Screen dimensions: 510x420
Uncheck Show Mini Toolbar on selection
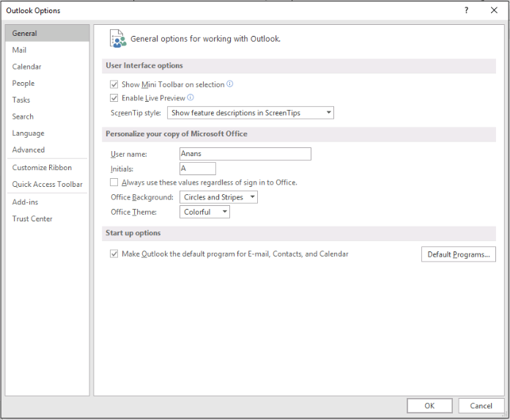(114, 85)
